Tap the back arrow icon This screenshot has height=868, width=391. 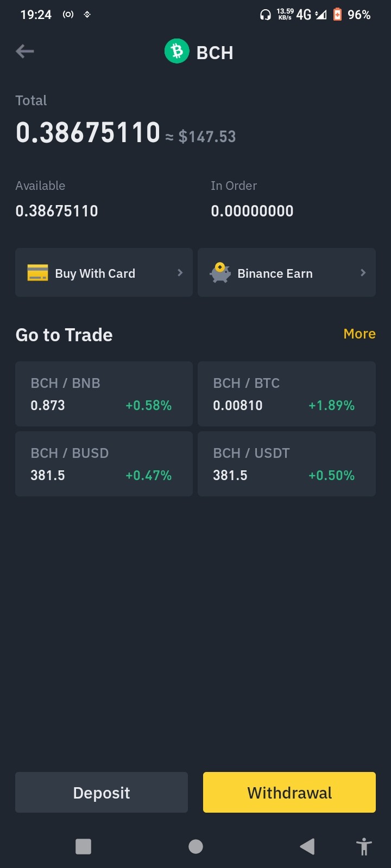click(25, 52)
